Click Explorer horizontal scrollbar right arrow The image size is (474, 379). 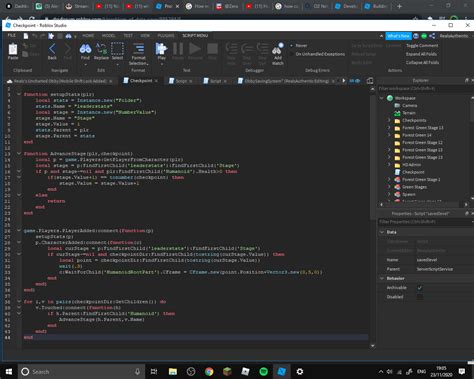(466, 204)
